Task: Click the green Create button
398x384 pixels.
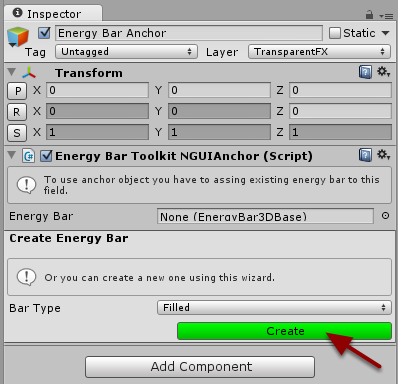Action: pos(284,331)
